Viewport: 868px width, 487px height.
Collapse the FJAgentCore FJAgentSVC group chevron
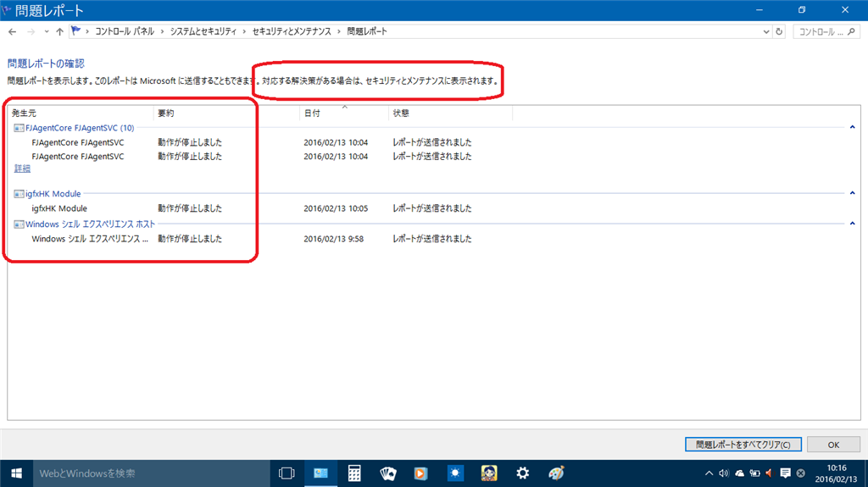coord(853,127)
